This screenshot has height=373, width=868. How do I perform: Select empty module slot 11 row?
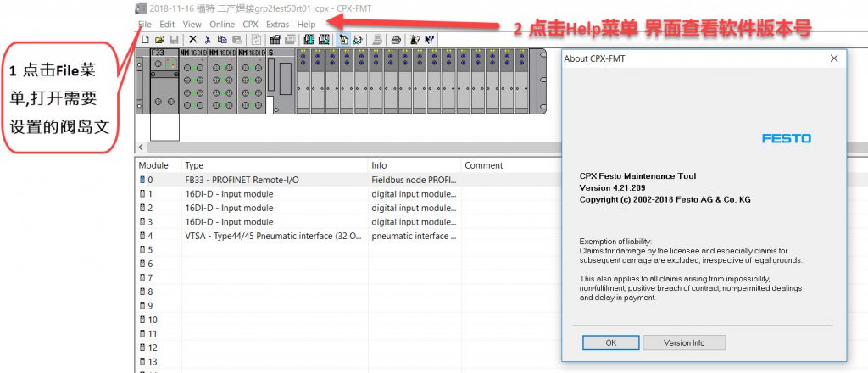pyautogui.click(x=348, y=334)
